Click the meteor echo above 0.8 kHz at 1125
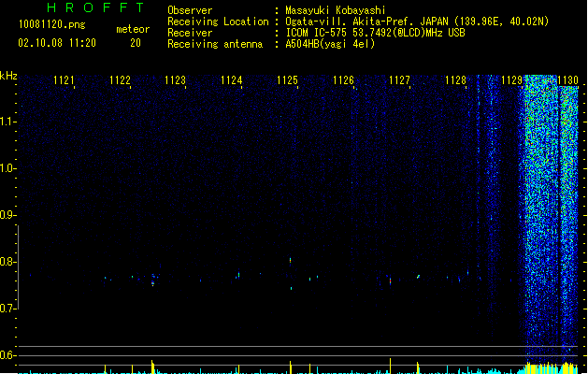This screenshot has height=374, width=588. pyautogui.click(x=290, y=260)
